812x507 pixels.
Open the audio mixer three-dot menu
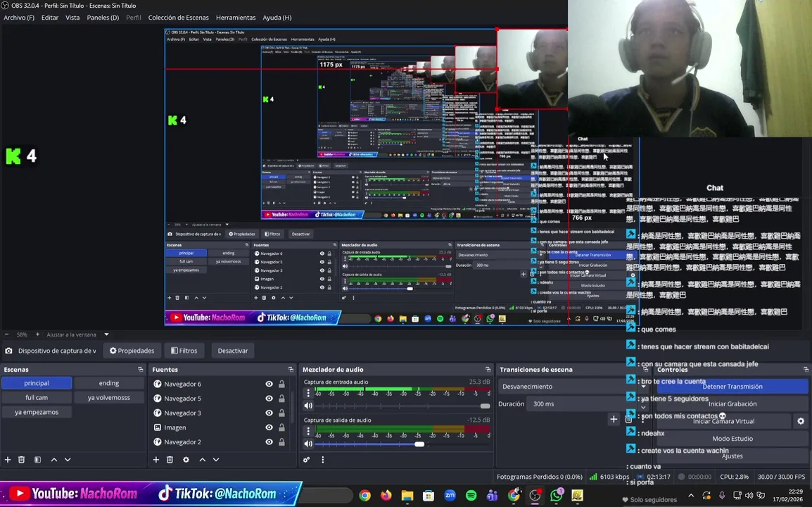coord(323,460)
